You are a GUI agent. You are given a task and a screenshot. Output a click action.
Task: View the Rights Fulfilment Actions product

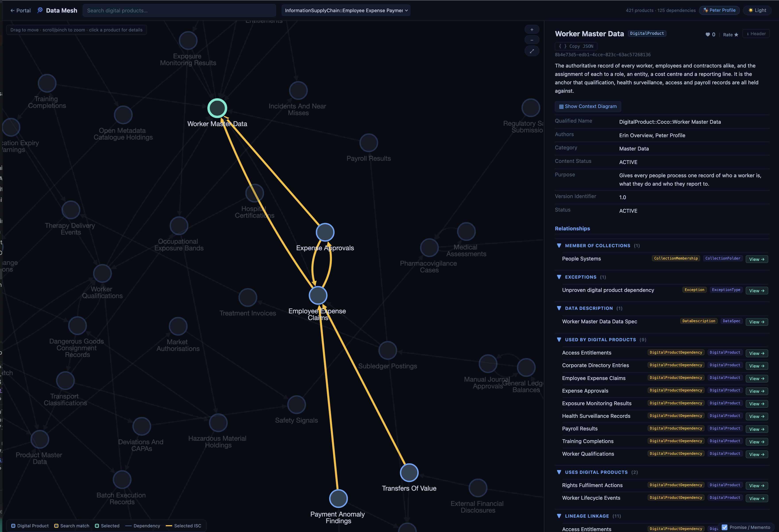click(757, 486)
